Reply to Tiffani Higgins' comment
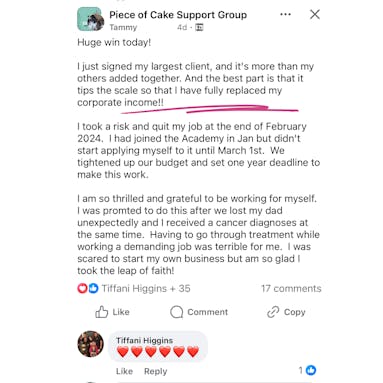 point(156,371)
